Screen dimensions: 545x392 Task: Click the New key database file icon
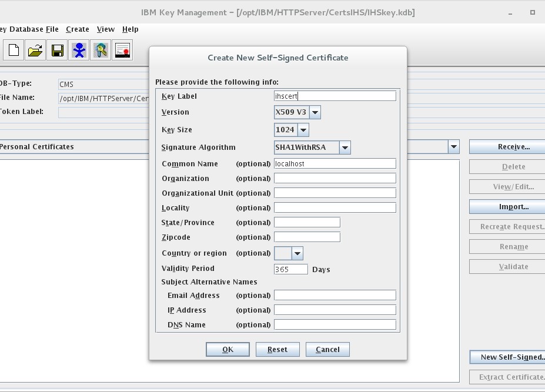[14, 50]
